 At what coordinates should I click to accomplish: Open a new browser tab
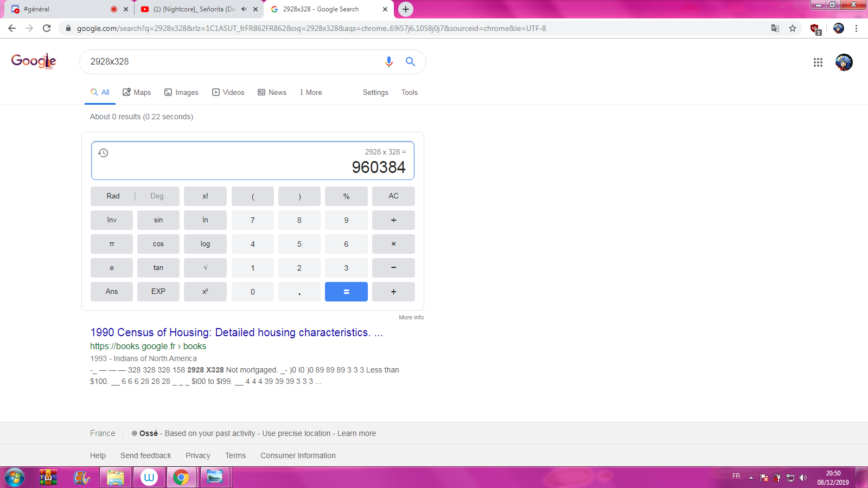coord(405,9)
